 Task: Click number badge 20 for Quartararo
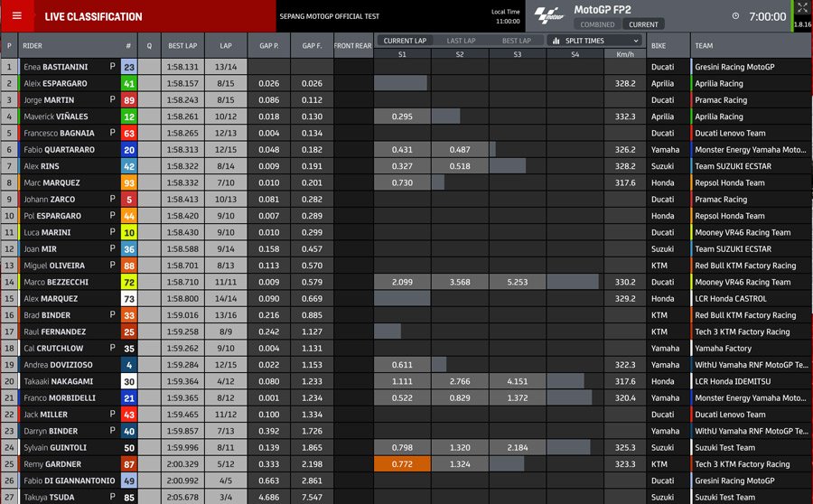coord(129,150)
